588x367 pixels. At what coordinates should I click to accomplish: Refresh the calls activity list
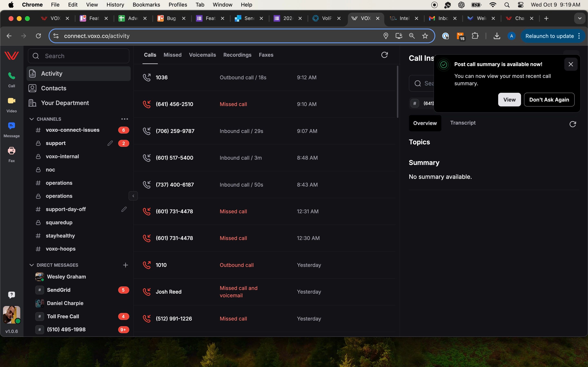click(384, 55)
